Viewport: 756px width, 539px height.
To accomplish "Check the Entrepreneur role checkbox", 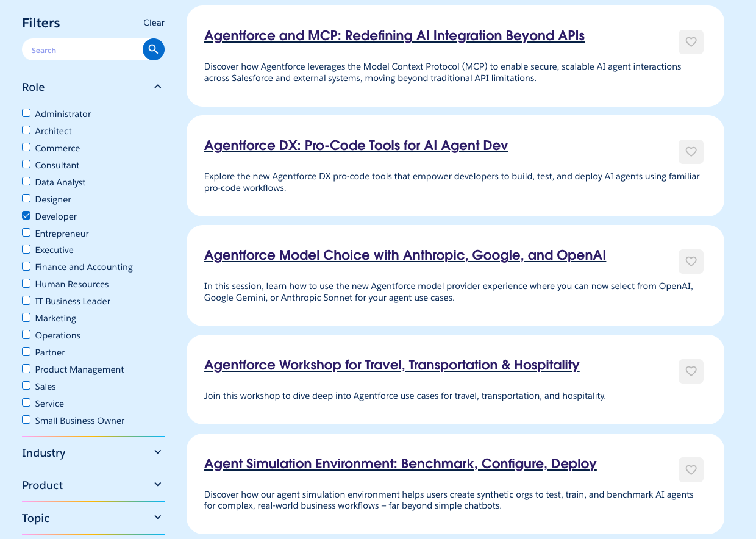I will tap(26, 232).
